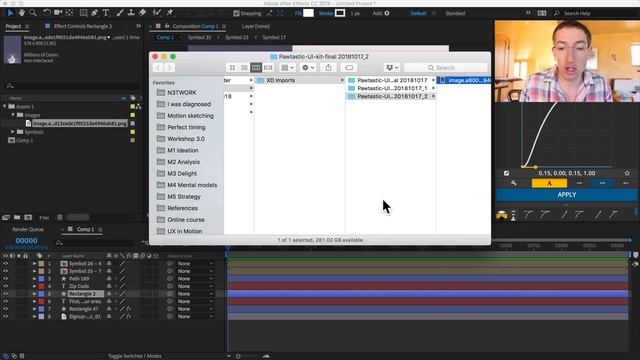Screen dimensions: 640x360
Task: Hide the Zip Code layer
Action: coord(6,286)
